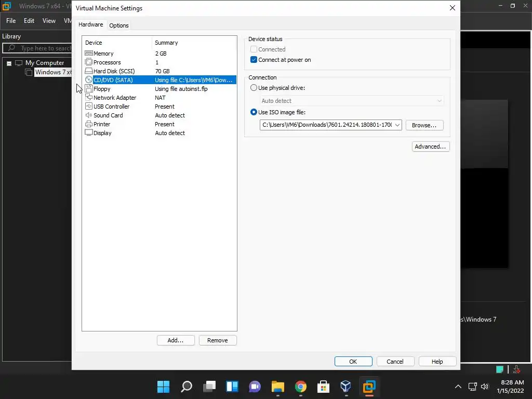Viewport: 532px width, 399px height.
Task: Open the network tray icon
Action: pos(473,387)
